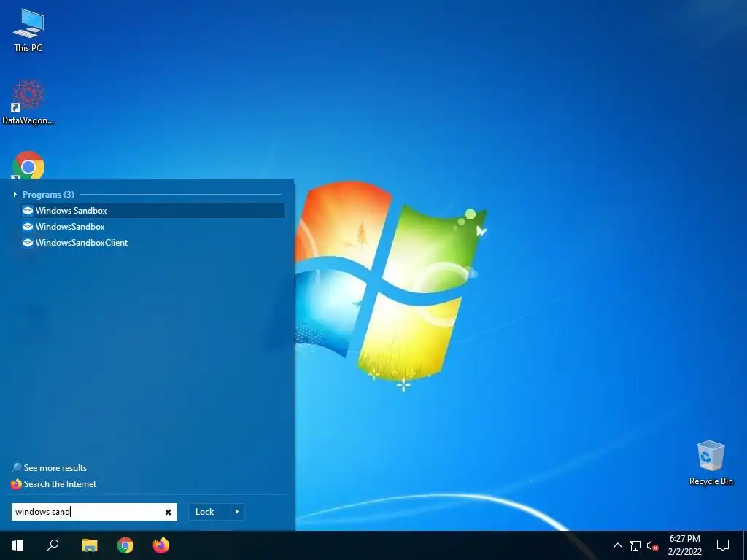Show hidden system tray icons

617,545
